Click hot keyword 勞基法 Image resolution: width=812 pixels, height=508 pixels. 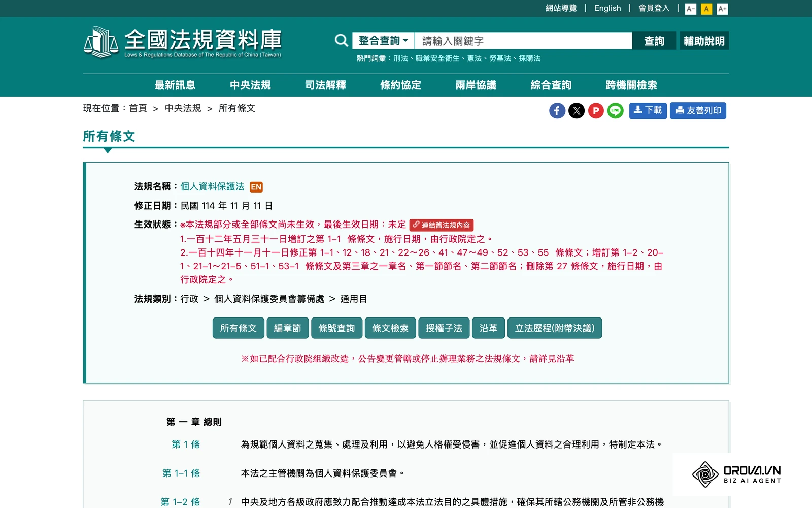point(500,58)
